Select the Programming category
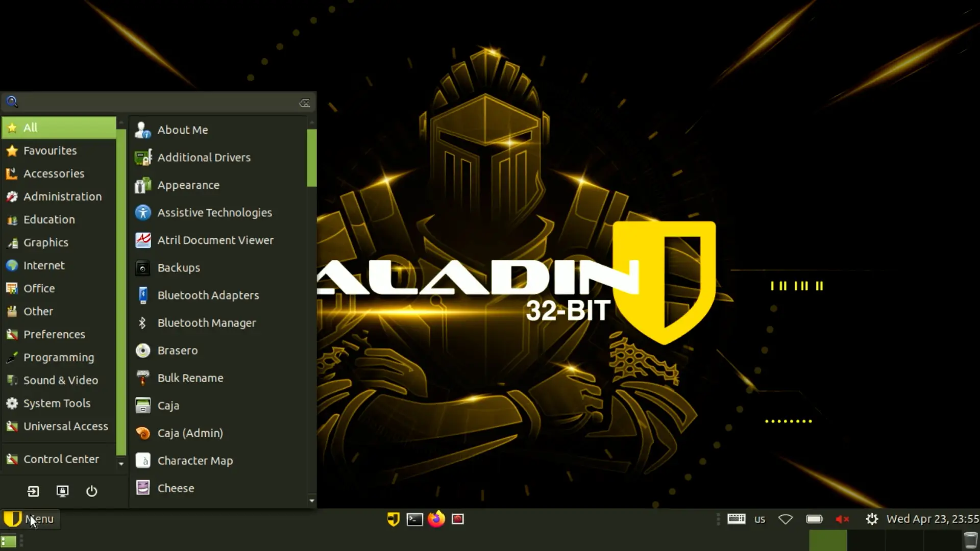The width and height of the screenshot is (980, 551). click(x=59, y=357)
